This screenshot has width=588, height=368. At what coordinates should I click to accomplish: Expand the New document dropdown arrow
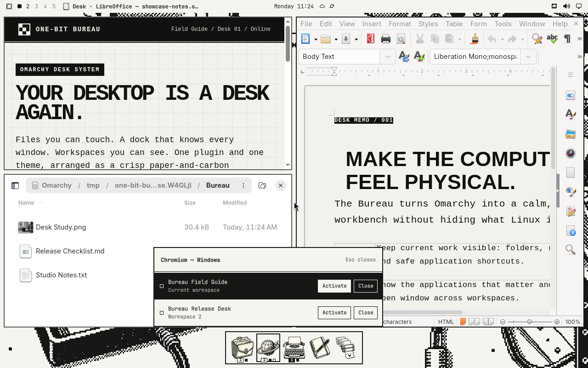tap(316, 40)
